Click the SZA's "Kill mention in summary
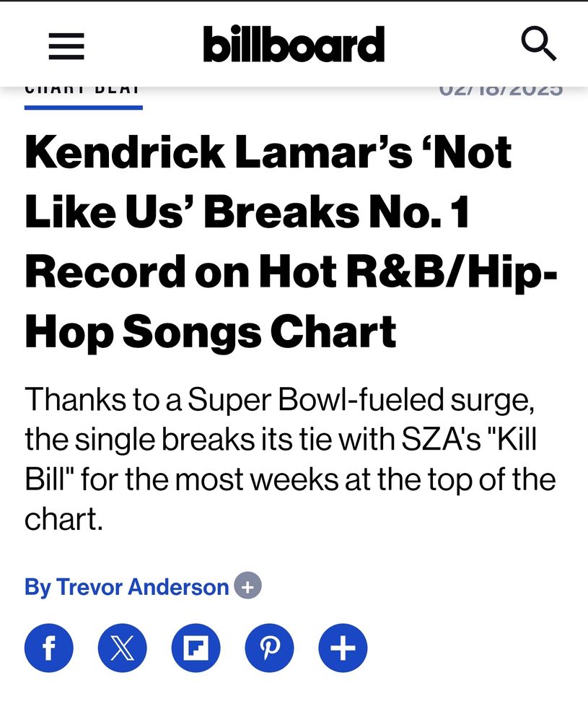 (x=469, y=439)
